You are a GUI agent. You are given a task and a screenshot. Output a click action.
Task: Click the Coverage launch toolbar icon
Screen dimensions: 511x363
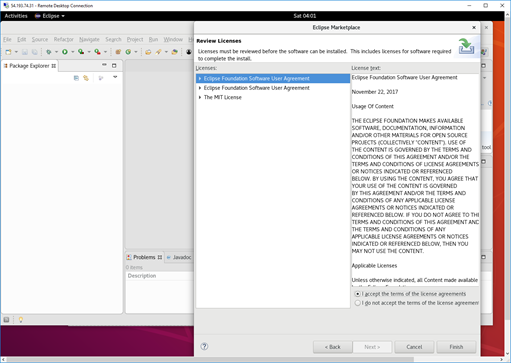[81, 52]
